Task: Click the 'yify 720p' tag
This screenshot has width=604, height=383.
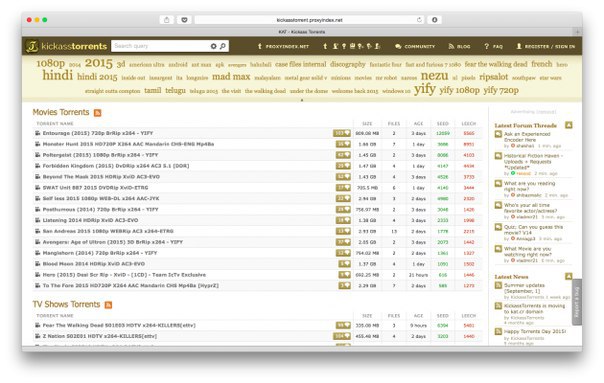Action: click(501, 90)
